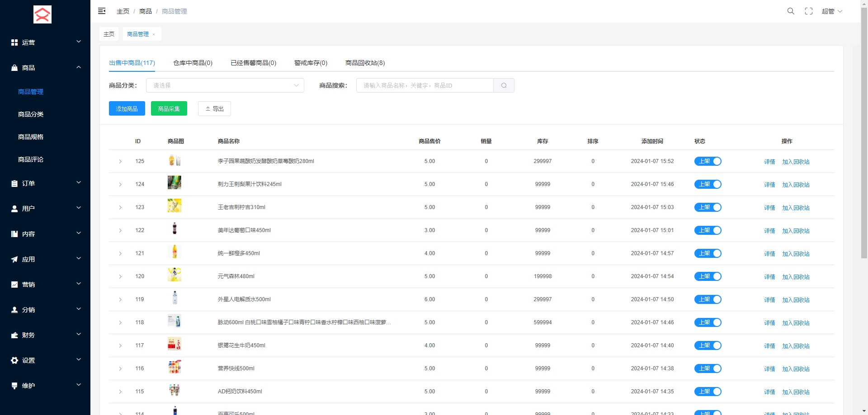Toggle 上架 switch for product 125

708,161
